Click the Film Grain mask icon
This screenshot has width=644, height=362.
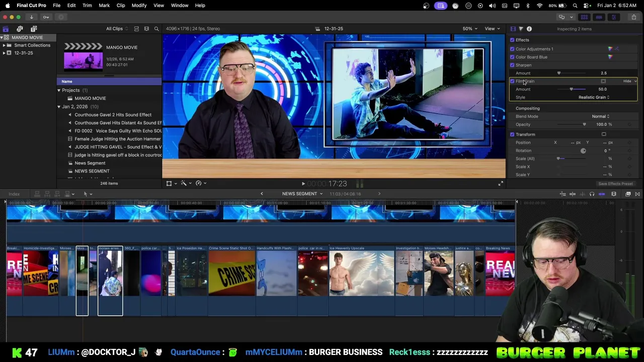(x=603, y=81)
